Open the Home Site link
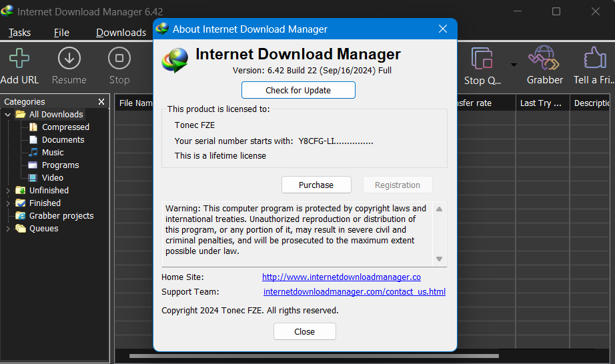The width and height of the screenshot is (615, 364). coord(342,277)
